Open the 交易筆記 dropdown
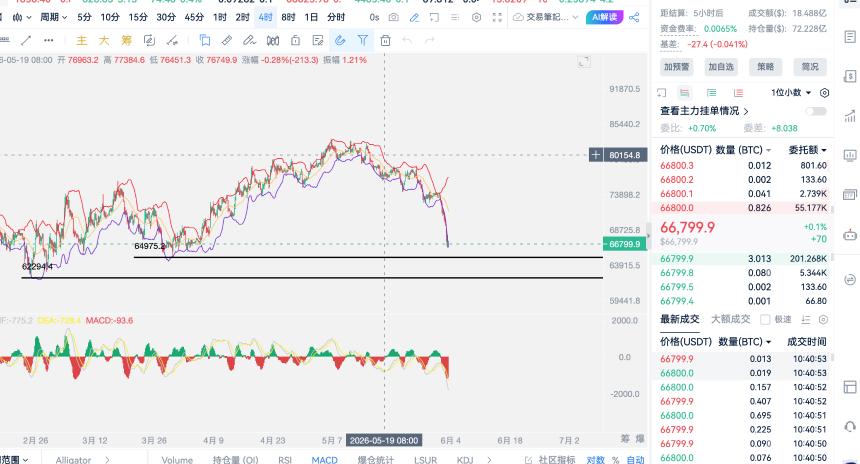The width and height of the screenshot is (860, 464). [546, 18]
